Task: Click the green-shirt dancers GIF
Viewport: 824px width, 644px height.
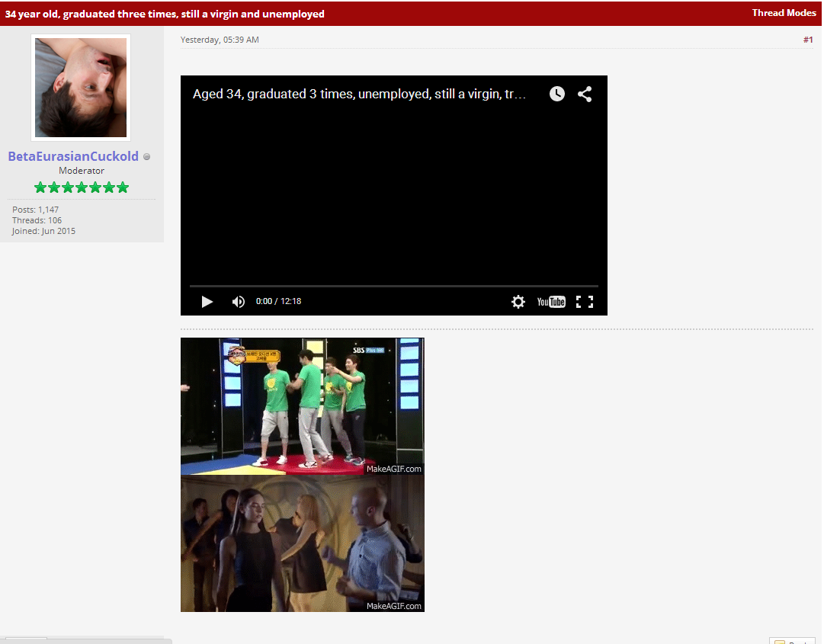Action: [x=302, y=406]
